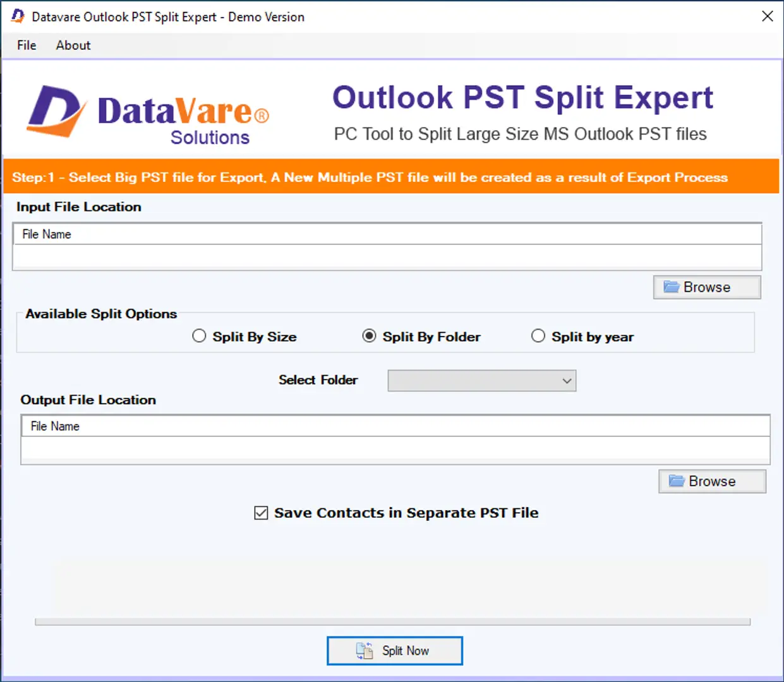Open the Select Folder combo box
The image size is (784, 682).
point(474,381)
